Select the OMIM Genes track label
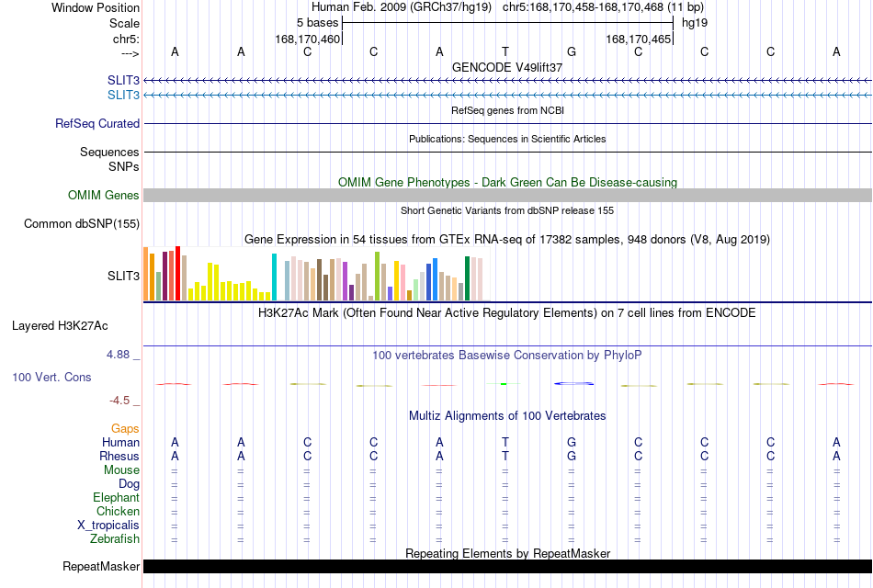 coord(103,196)
